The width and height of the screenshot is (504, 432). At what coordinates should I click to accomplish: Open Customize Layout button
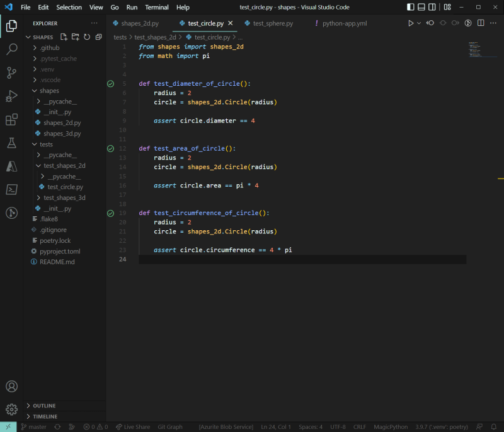(447, 7)
